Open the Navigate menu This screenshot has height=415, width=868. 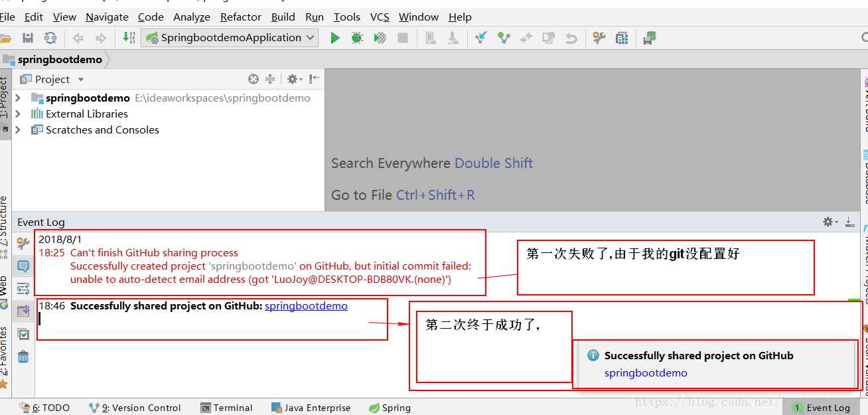click(x=108, y=17)
